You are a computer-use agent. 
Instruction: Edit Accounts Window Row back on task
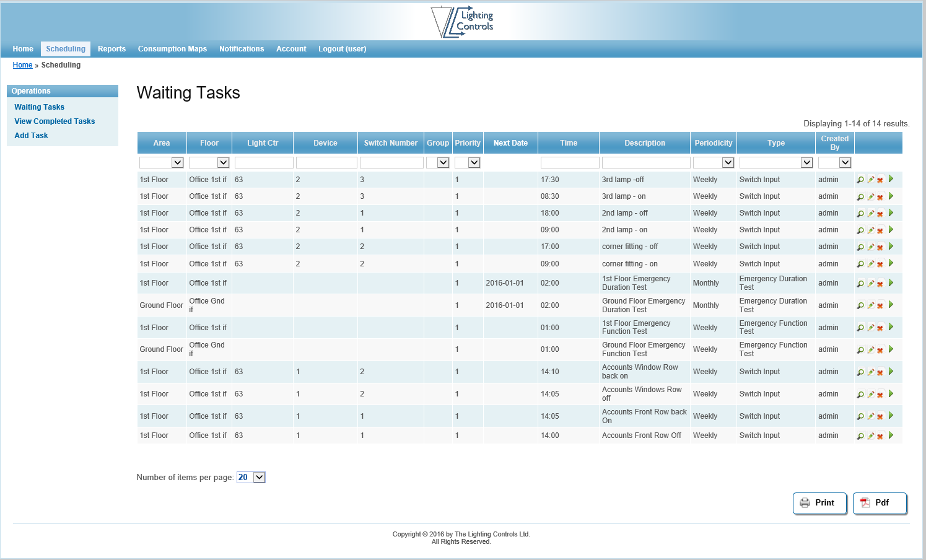(x=870, y=372)
